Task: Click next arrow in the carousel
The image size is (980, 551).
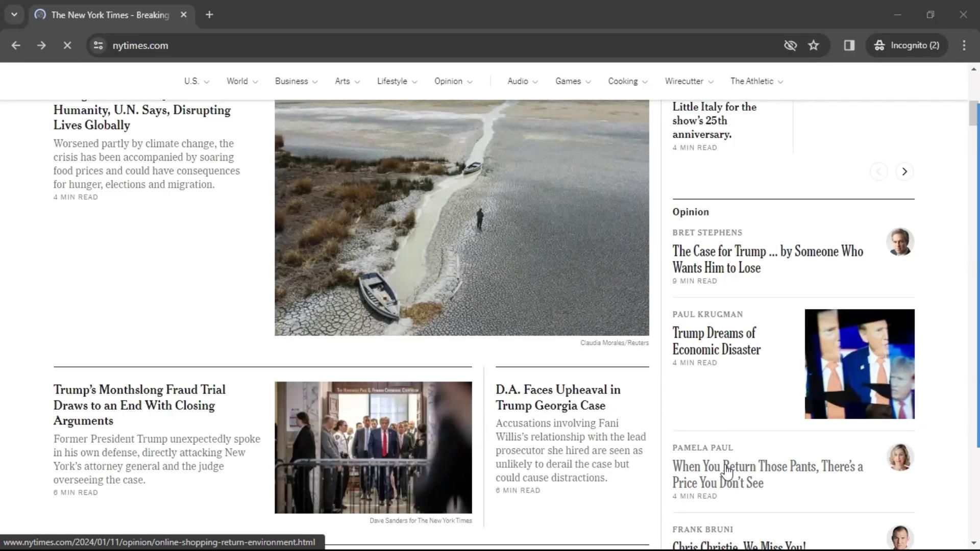Action: click(904, 171)
